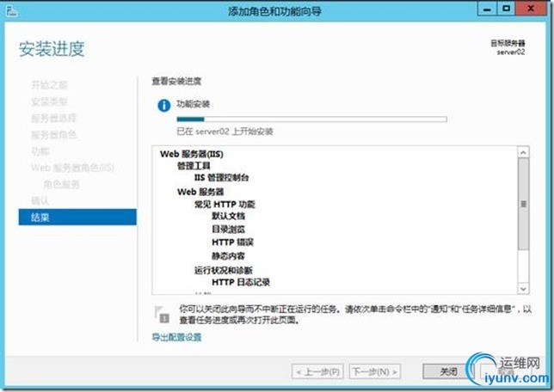This screenshot has height=392, width=554.
Task: Maximize the wizard window
Action: (x=507, y=9)
